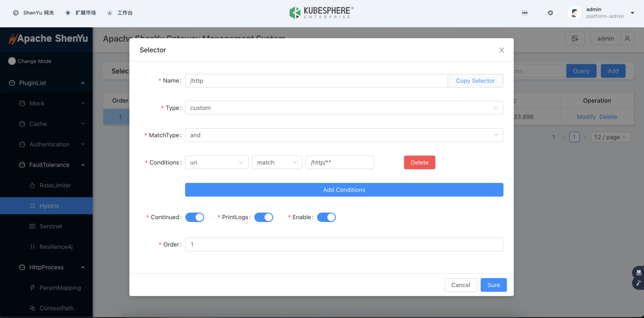Screen dimensions: 644x318
Task: Toggle the PrintLogs switch
Action: pyautogui.click(x=264, y=217)
